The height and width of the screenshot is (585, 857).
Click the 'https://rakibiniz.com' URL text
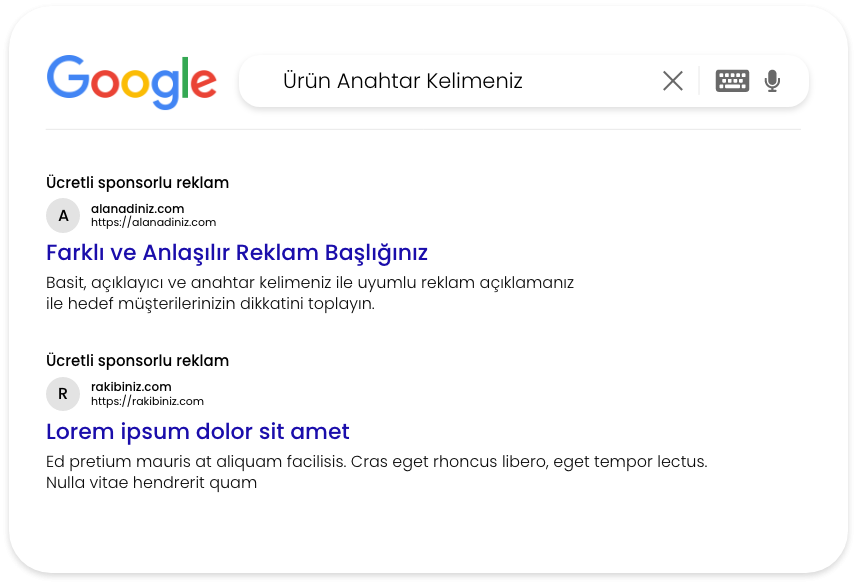(x=147, y=401)
